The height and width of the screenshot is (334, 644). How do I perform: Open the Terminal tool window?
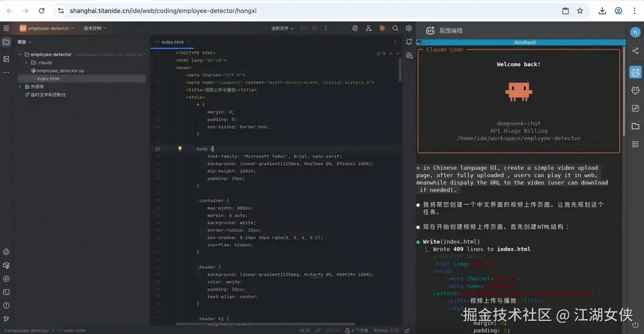click(6, 292)
